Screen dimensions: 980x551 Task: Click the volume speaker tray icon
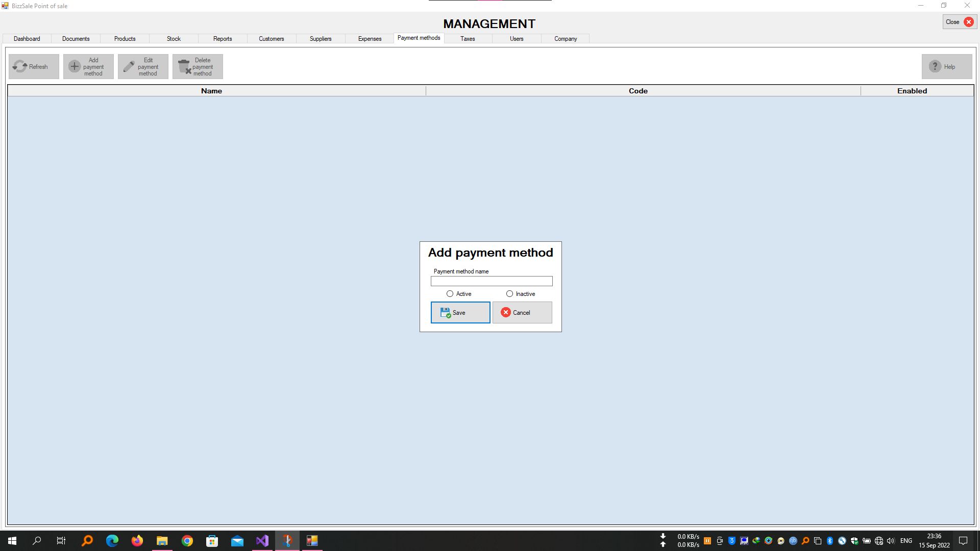tap(891, 541)
